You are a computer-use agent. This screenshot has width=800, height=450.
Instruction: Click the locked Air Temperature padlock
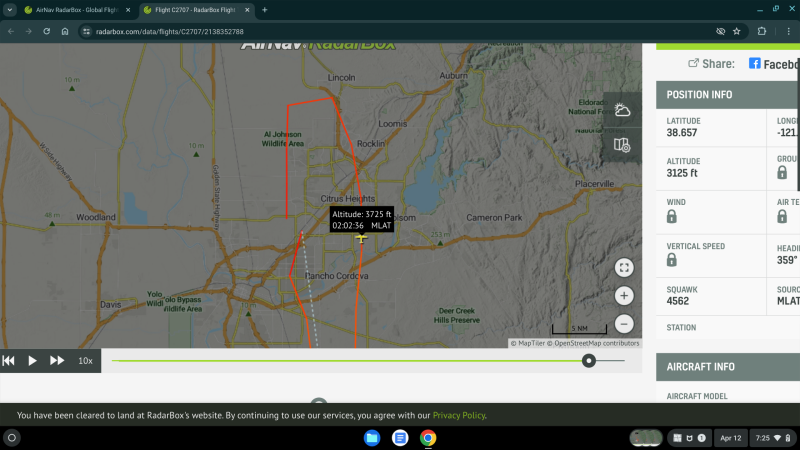tap(782, 216)
